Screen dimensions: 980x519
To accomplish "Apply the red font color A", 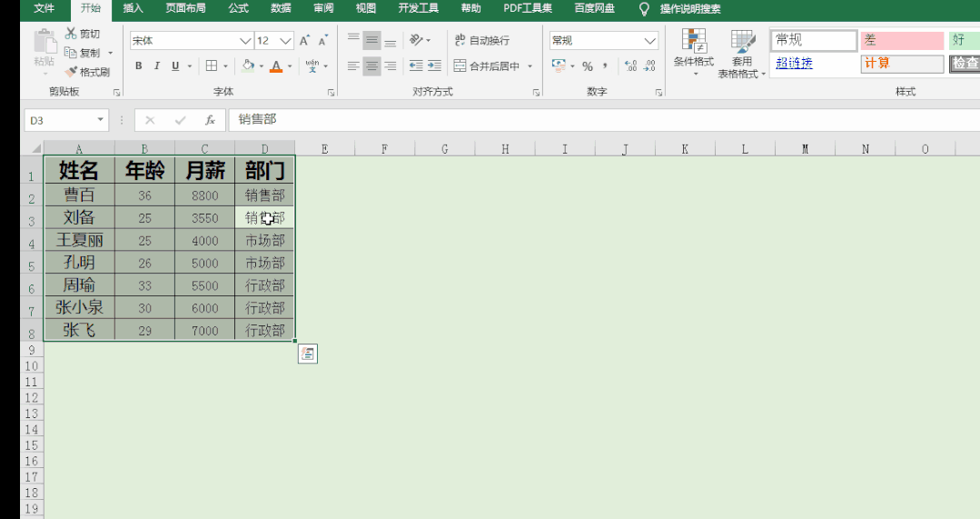I will [275, 65].
